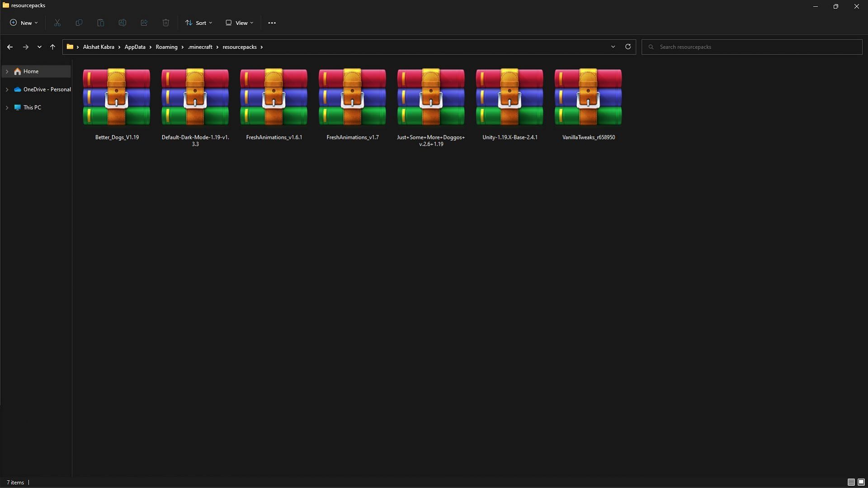Go up one folder level arrow
Viewport: 868px width, 488px height.
52,47
